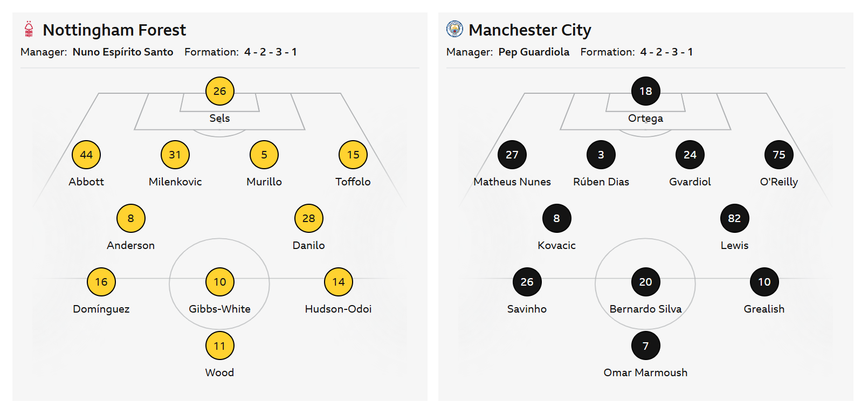
Task: Click Abbott's number 44 shirt icon
Action: tap(86, 155)
